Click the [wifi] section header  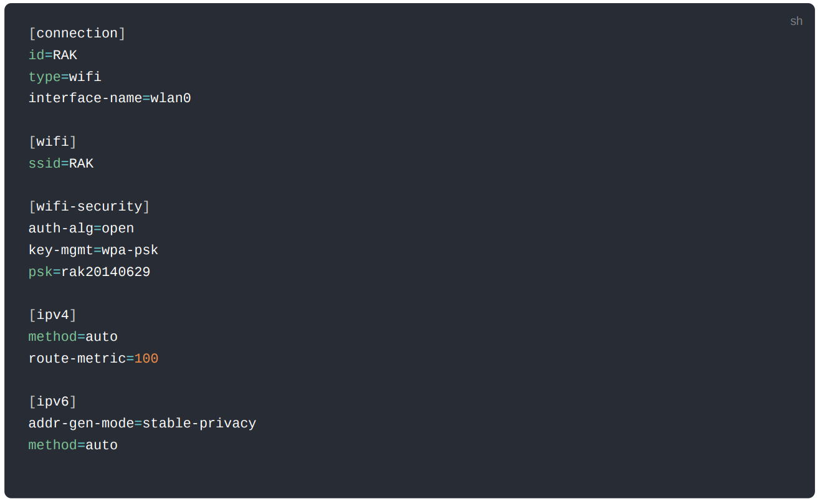(x=53, y=142)
